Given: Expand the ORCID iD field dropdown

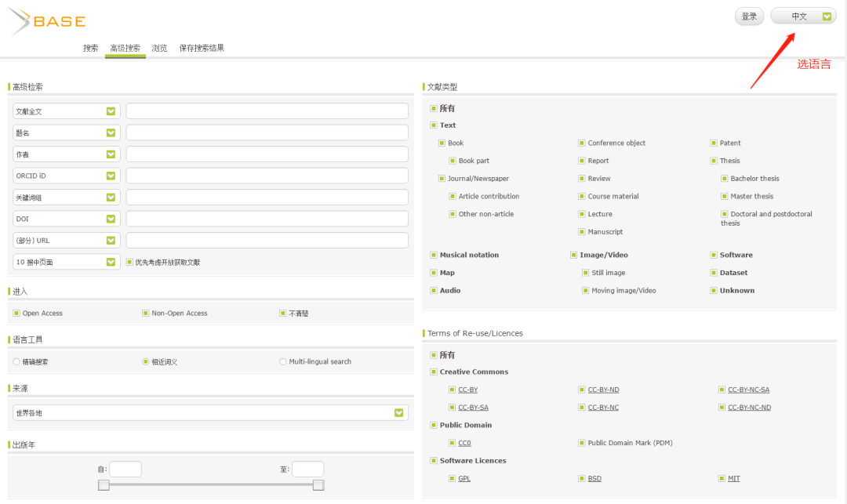Looking at the screenshot, I should 66,176.
